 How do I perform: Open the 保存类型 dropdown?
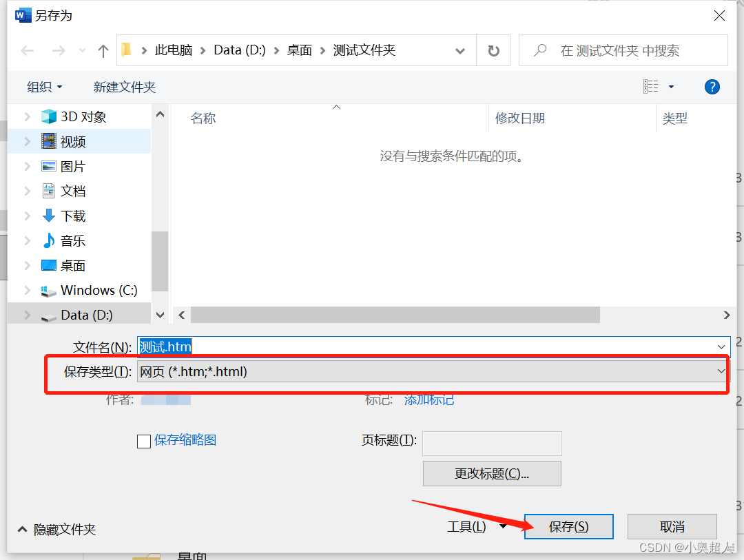434,371
